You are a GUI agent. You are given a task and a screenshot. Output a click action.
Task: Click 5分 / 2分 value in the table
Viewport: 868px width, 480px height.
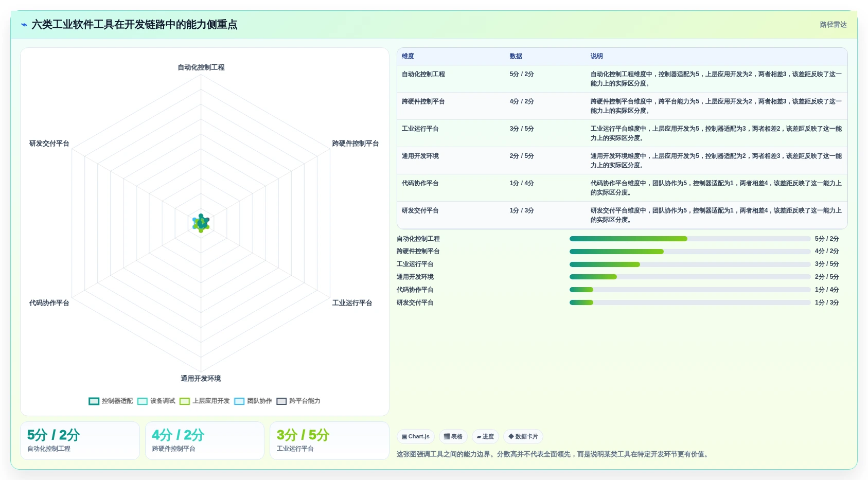tap(522, 74)
